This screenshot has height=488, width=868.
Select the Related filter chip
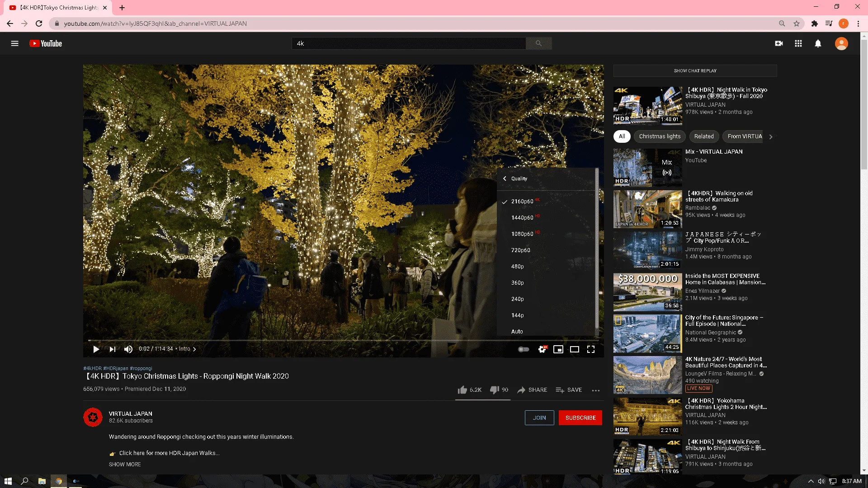[704, 136]
